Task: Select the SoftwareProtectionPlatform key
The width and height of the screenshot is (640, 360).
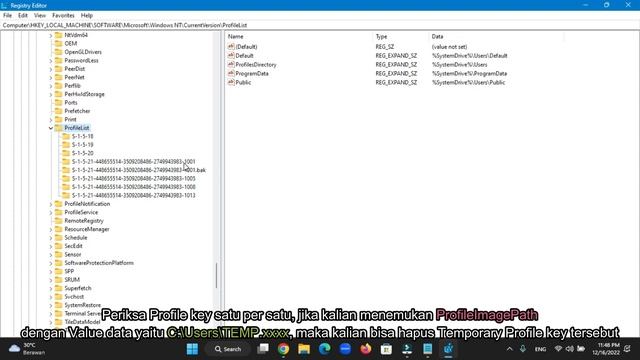Action: tap(99, 263)
